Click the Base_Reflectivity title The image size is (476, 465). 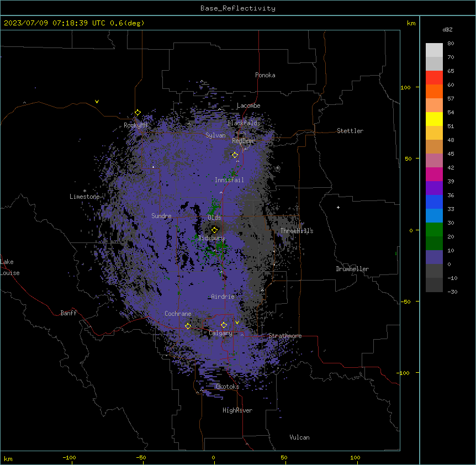pos(238,8)
